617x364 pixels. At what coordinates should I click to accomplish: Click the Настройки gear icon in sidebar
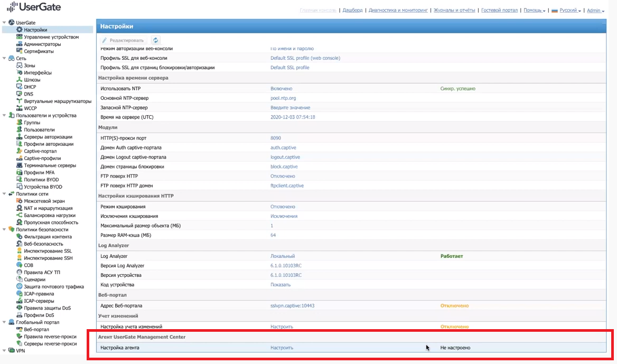(x=19, y=30)
